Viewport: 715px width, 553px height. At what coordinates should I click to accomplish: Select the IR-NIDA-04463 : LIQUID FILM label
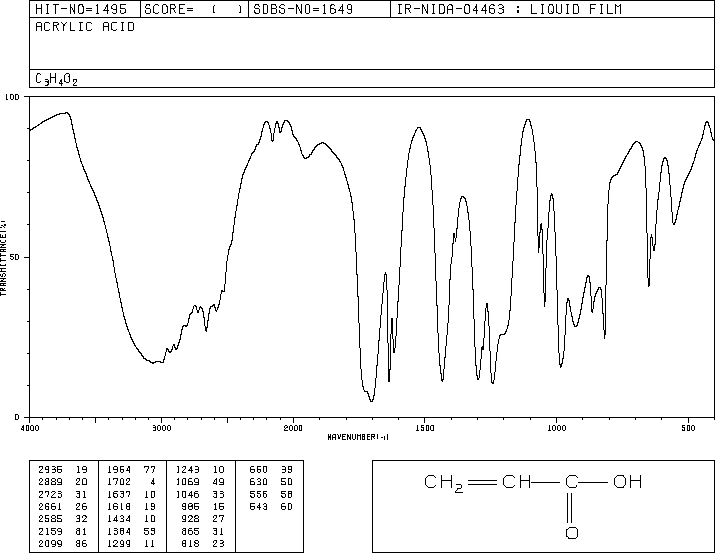coord(509,9)
